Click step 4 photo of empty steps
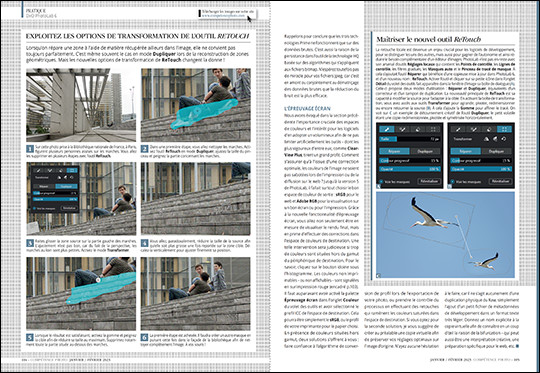Screen dimensions: 540x373 tap(196, 199)
